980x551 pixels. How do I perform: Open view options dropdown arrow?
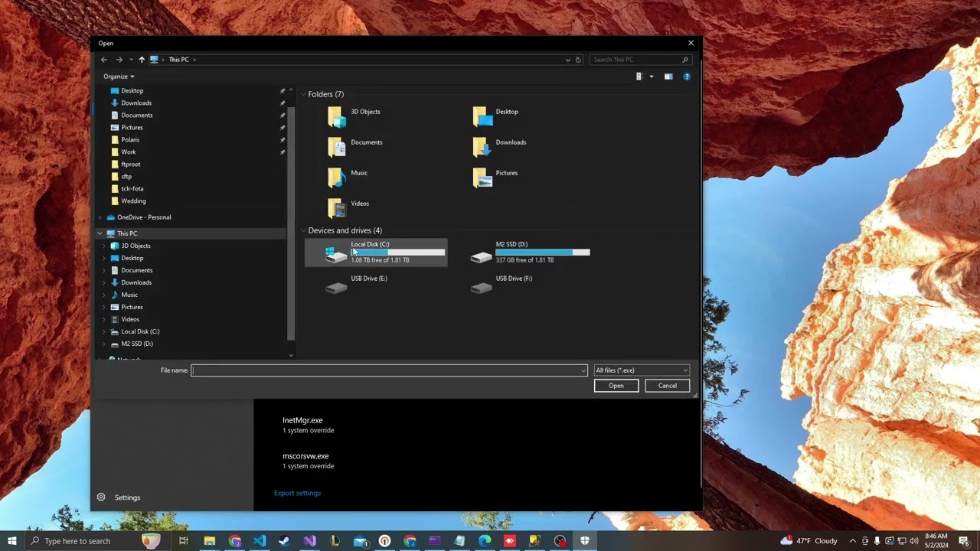tap(652, 77)
